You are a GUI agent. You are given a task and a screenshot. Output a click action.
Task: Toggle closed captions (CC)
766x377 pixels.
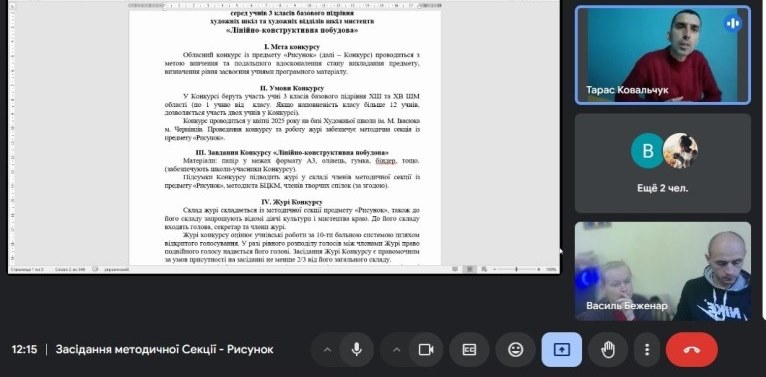tap(469, 350)
